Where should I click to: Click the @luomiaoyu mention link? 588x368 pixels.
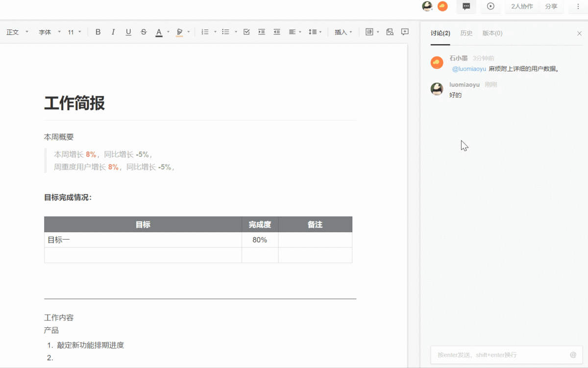469,69
